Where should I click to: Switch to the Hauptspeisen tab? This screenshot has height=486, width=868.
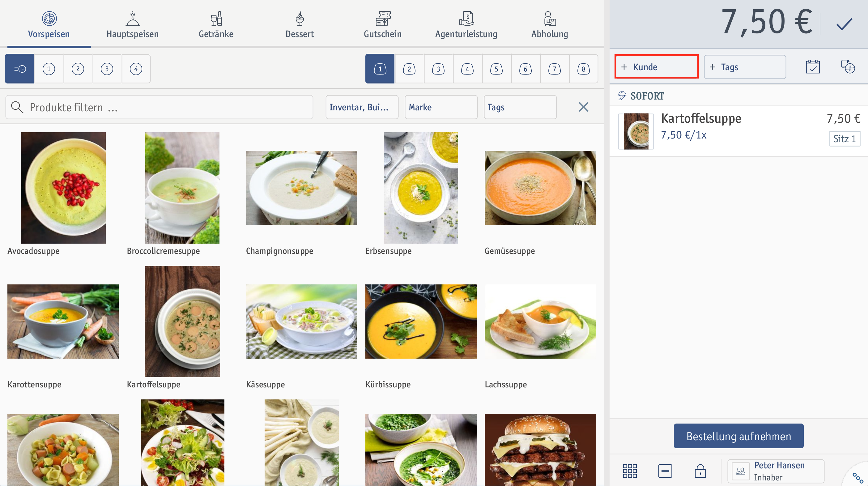click(132, 25)
